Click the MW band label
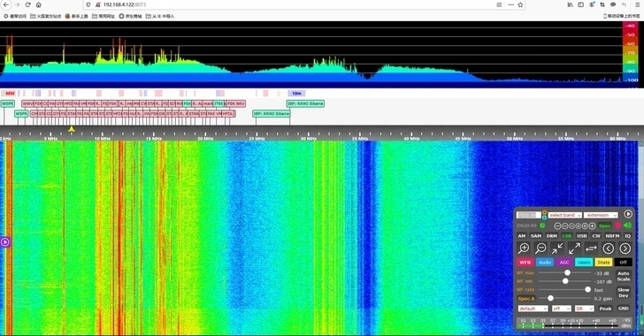This screenshot has width=644, height=336. 10,93
